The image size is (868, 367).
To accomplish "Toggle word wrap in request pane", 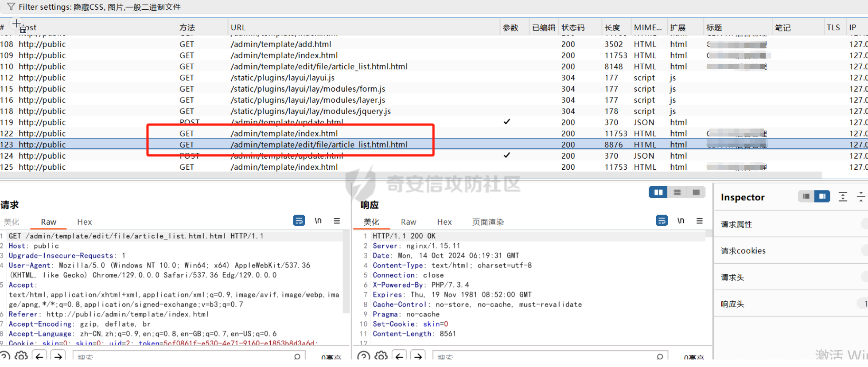I will 299,221.
